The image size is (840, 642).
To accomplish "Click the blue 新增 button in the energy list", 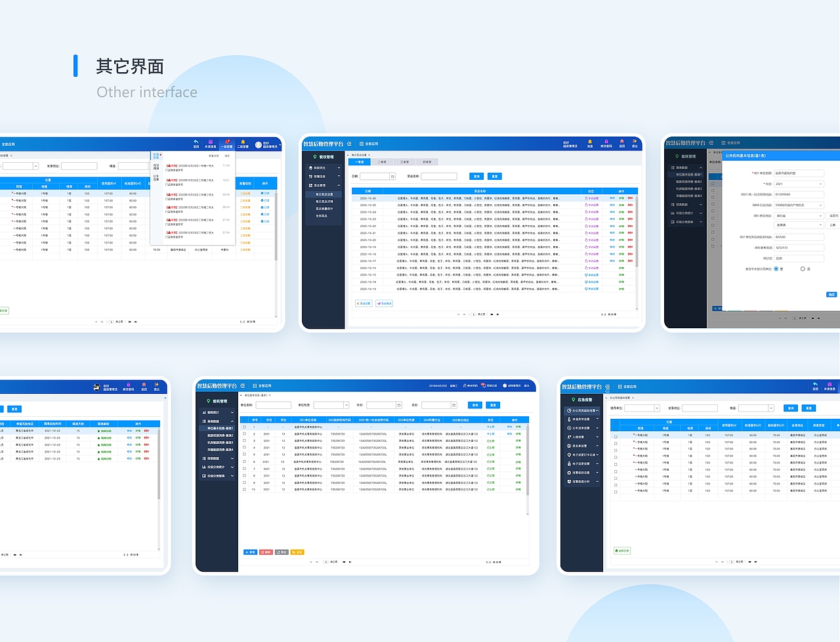I will pyautogui.click(x=250, y=552).
